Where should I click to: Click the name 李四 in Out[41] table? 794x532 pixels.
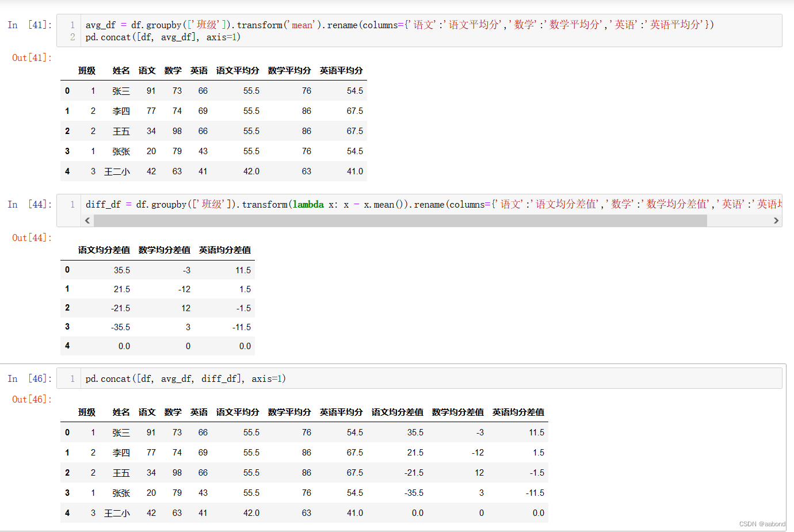pos(121,111)
